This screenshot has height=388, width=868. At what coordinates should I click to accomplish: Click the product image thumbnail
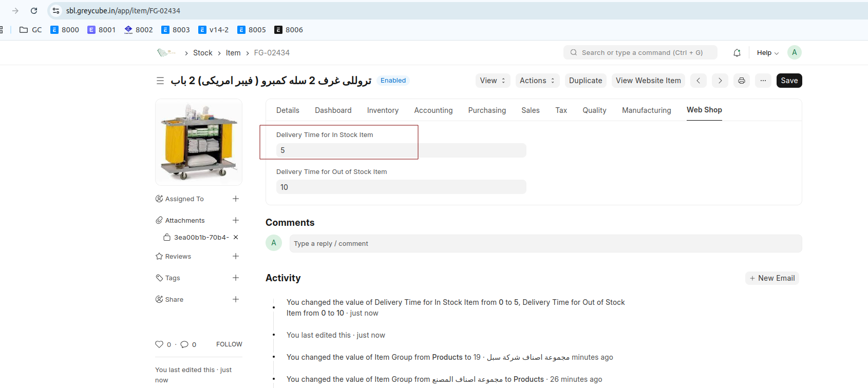click(199, 142)
